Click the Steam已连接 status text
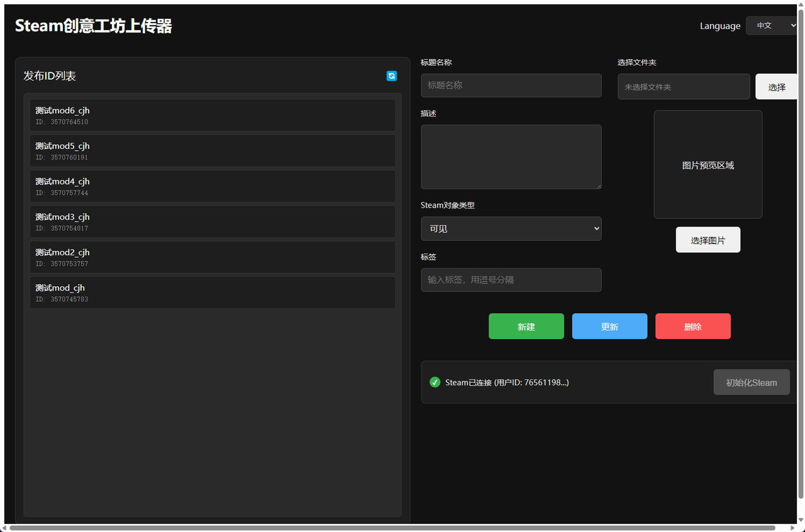Viewport: 805px width, 532px height. pyautogui.click(x=507, y=382)
